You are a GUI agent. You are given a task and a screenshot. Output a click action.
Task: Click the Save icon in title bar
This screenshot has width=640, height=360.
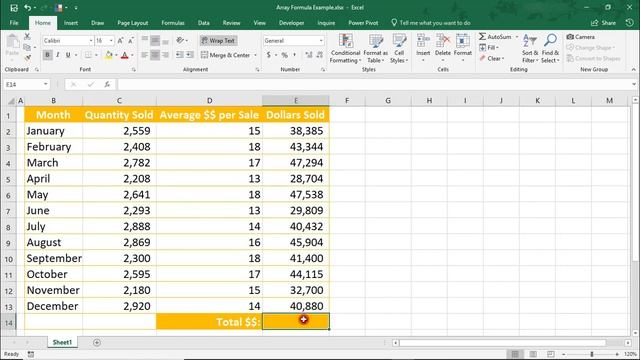point(13,8)
